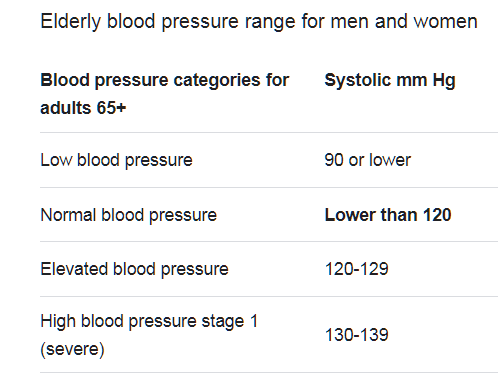Screen dimensions: 498x379
Task: Select the 'Blood pressure categories for adults 65+' header
Action: (x=165, y=94)
